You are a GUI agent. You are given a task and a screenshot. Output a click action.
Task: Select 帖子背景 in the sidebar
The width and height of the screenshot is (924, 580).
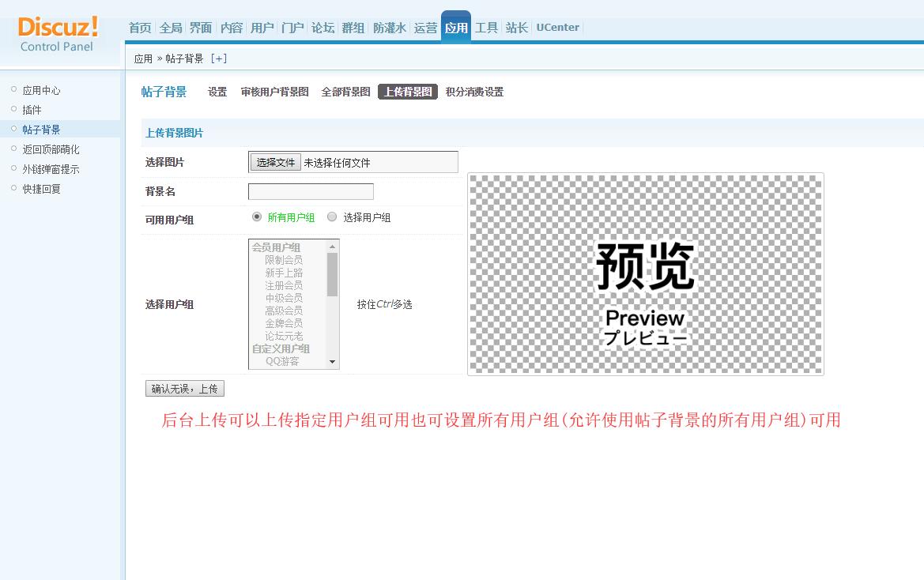(41, 130)
